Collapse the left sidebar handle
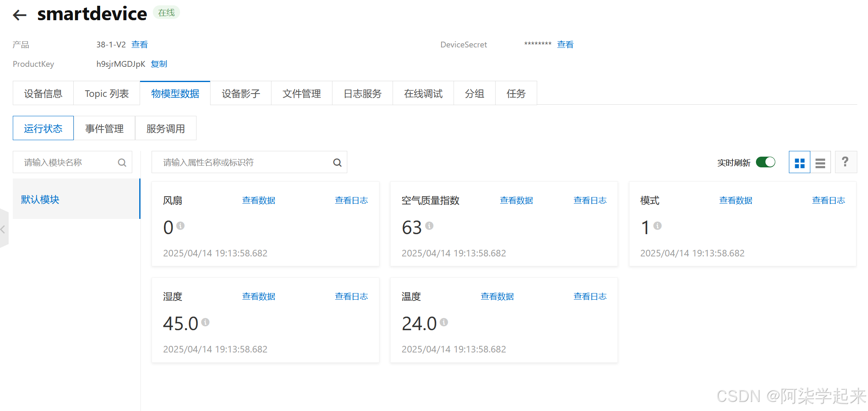868x411 pixels. coord(4,229)
